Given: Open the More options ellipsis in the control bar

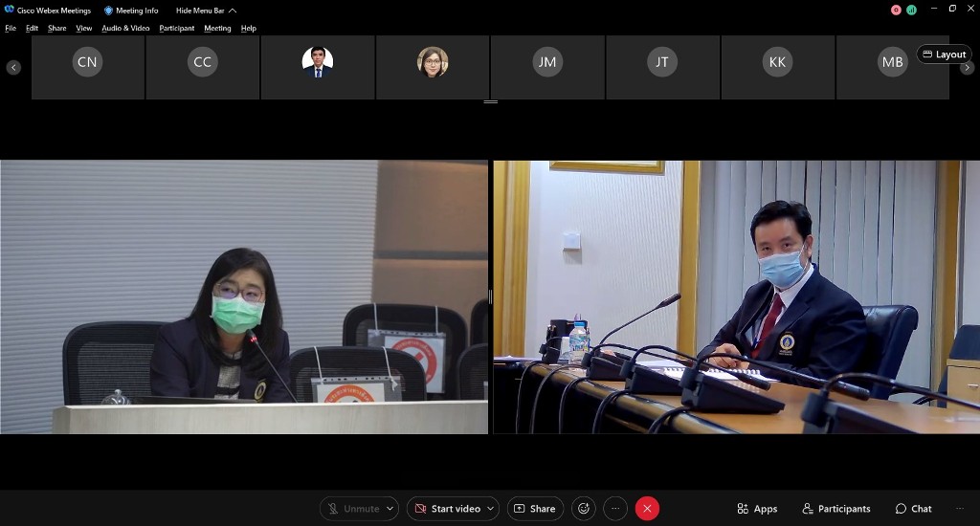Looking at the screenshot, I should coord(615,509).
